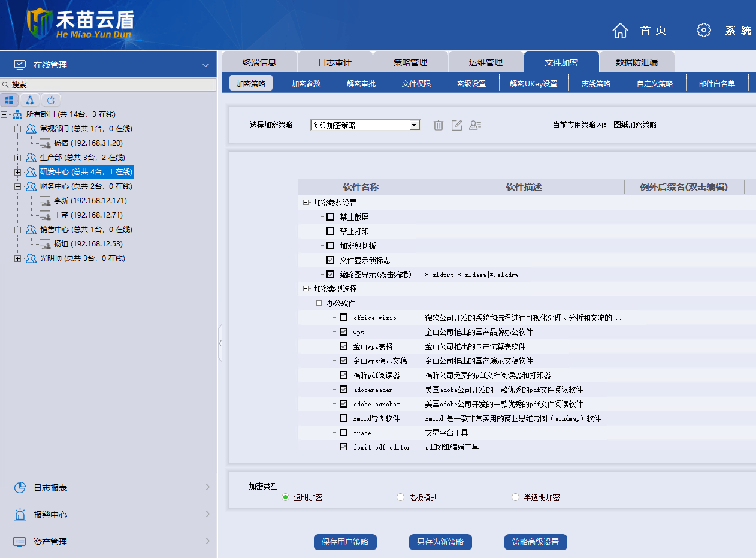Select the 老板模式 radio button
This screenshot has height=558, width=756.
point(401,497)
